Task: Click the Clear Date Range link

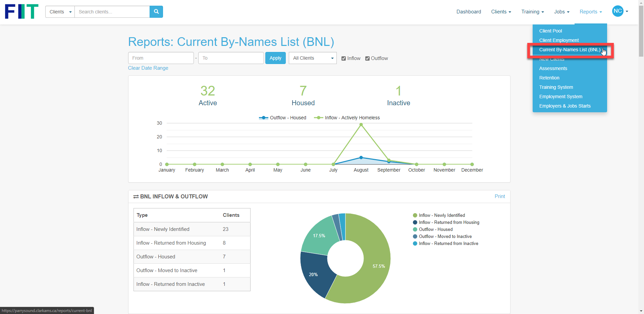Action: pyautogui.click(x=148, y=68)
